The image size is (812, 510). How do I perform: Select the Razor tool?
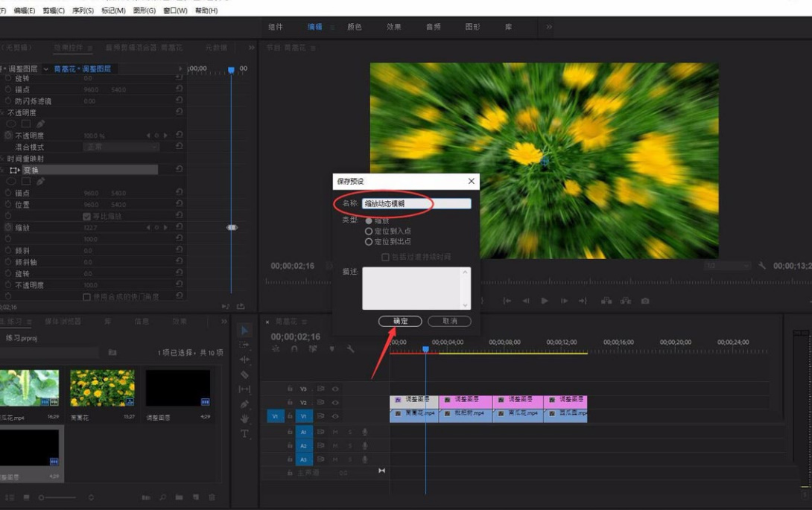pos(244,374)
